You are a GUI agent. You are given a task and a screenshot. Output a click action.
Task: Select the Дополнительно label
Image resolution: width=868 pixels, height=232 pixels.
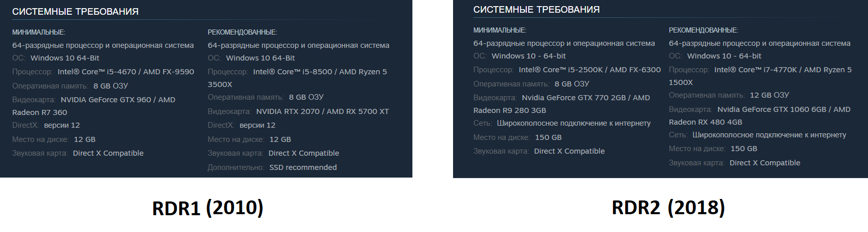coord(236,167)
